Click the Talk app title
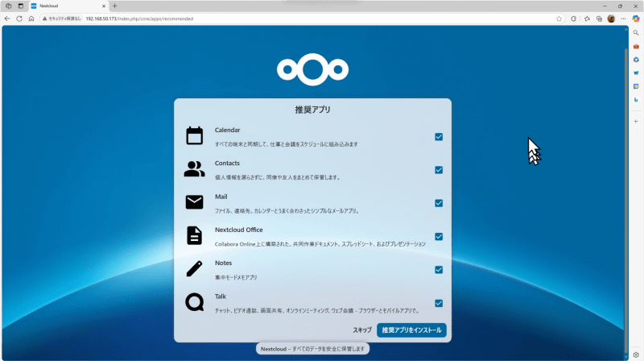Image resolution: width=644 pixels, height=361 pixels. [x=220, y=297]
